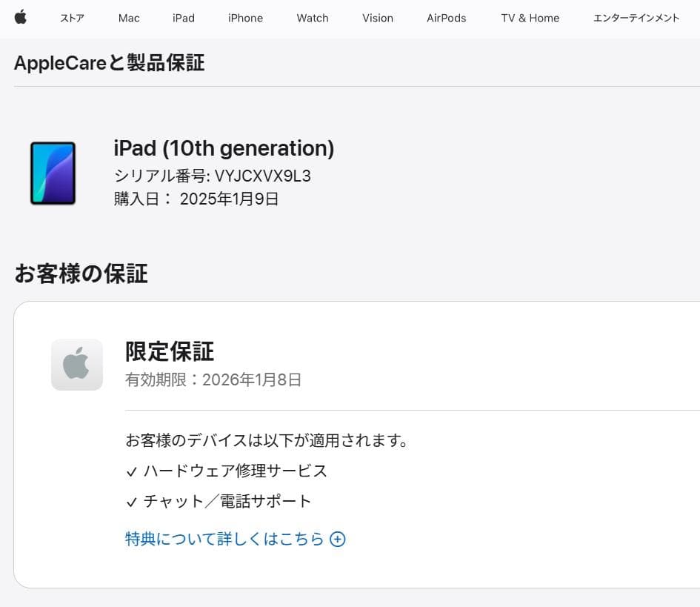Viewport: 700px width, 607px height.
Task: Open the Vision navigation entry
Action: click(378, 18)
